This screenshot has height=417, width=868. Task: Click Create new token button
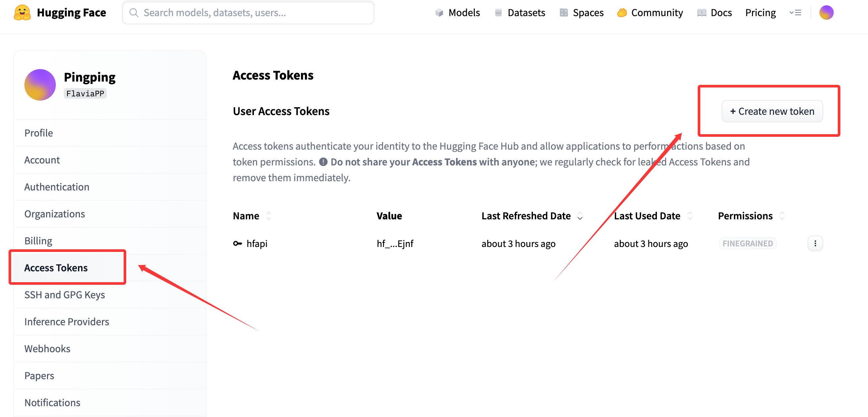772,111
